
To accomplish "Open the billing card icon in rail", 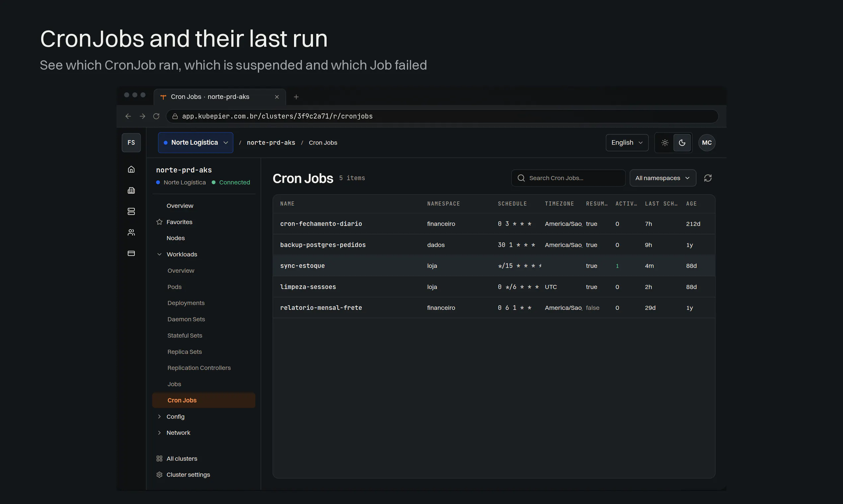I will tap(131, 253).
